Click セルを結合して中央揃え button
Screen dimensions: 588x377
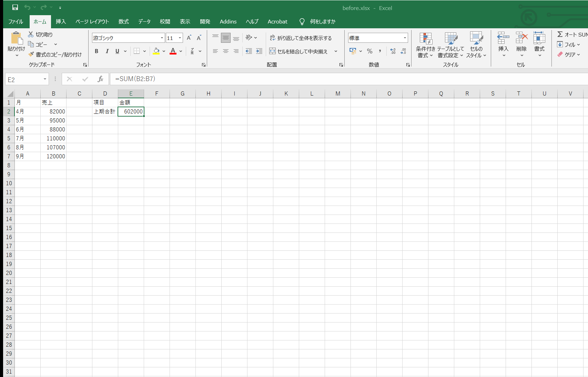coord(298,51)
